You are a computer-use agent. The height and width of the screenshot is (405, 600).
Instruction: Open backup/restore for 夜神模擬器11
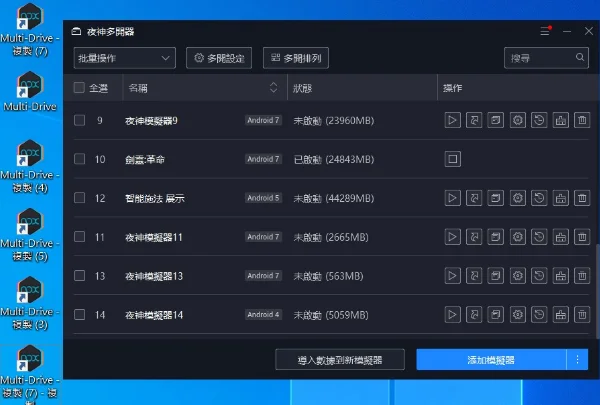pos(539,237)
